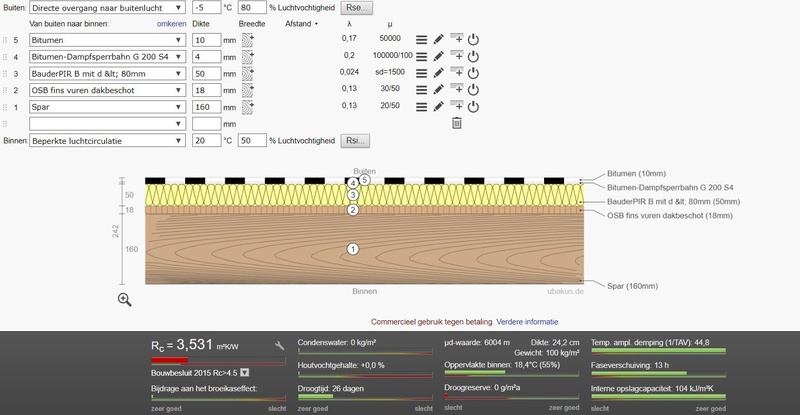The height and width of the screenshot is (415, 800).
Task: Click the diagram label 'Bitumen (10mm)'
Action: (x=636, y=174)
